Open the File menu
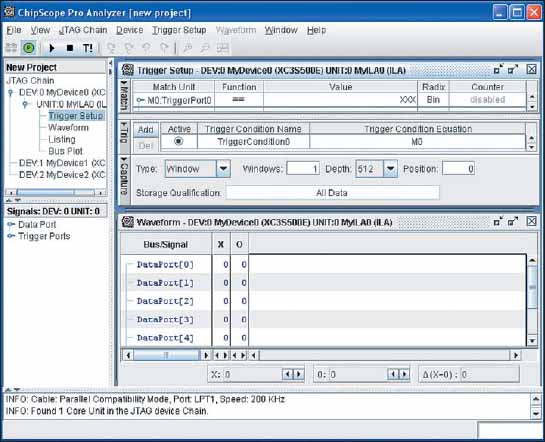 [14, 30]
